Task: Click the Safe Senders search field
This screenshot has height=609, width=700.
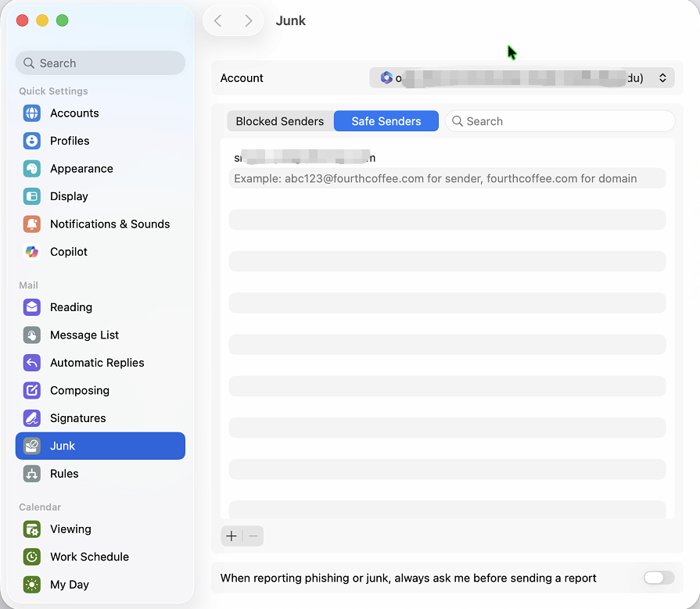Action: click(x=560, y=121)
